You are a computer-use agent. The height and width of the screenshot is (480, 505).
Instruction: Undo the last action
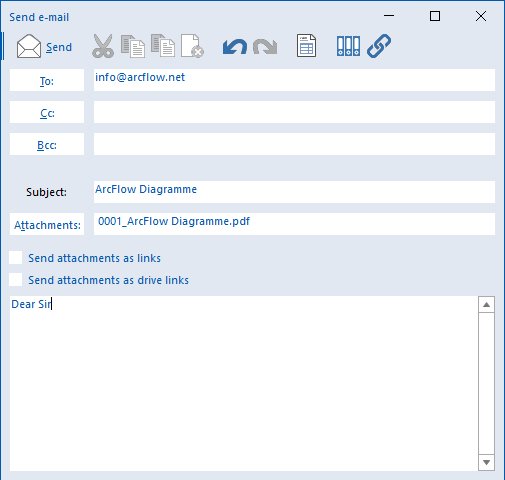point(235,46)
